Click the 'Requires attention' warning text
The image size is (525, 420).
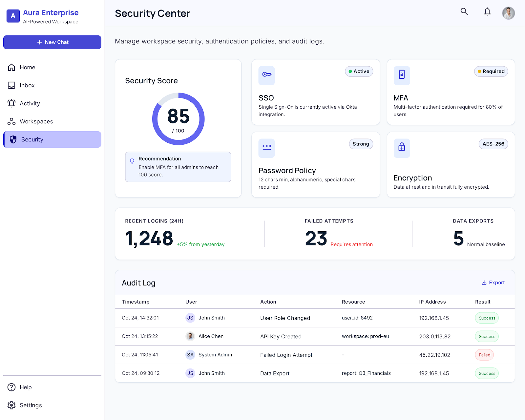click(351, 244)
